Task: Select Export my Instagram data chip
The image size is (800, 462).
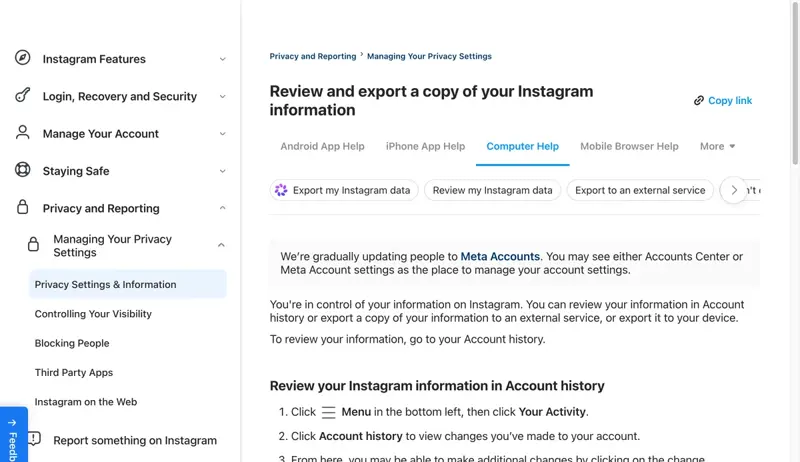Action: [344, 190]
